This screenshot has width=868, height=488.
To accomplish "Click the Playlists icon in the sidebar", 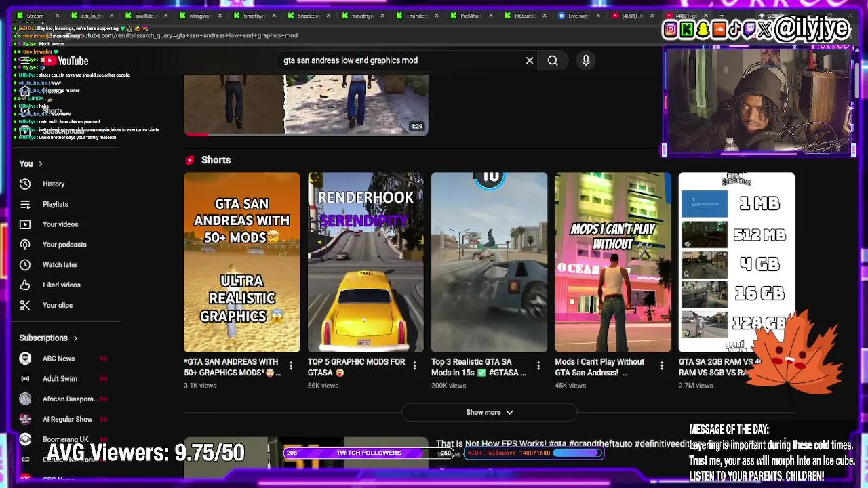I will click(x=25, y=204).
